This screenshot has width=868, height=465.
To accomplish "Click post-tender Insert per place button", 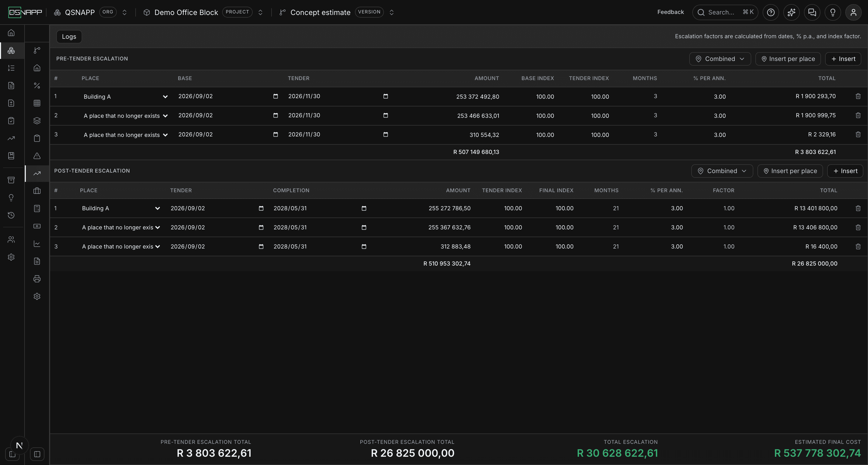I will [x=790, y=171].
